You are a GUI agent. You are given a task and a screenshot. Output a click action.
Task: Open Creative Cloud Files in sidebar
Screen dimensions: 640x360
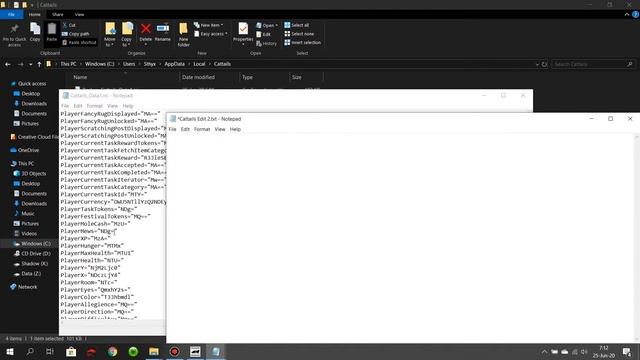click(34, 137)
